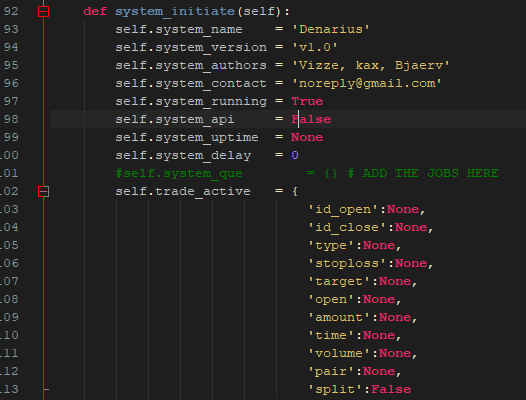Click the 'v1.0' version string
526x400 pixels.
click(314, 47)
